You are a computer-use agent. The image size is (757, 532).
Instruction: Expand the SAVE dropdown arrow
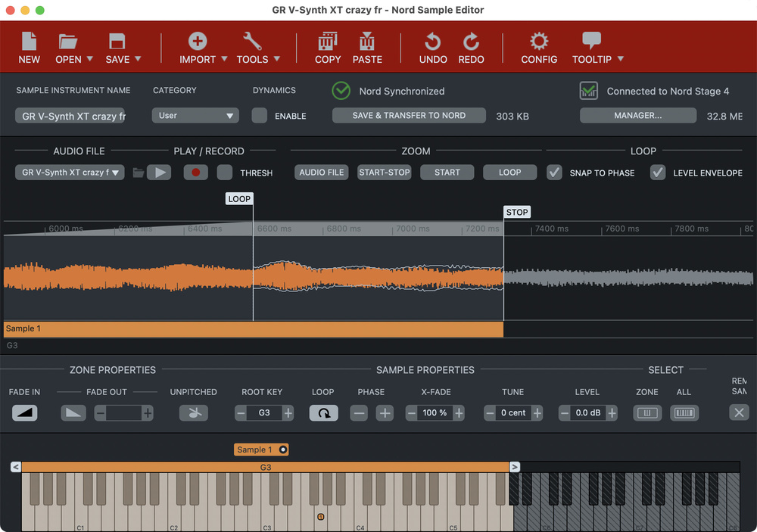click(138, 59)
